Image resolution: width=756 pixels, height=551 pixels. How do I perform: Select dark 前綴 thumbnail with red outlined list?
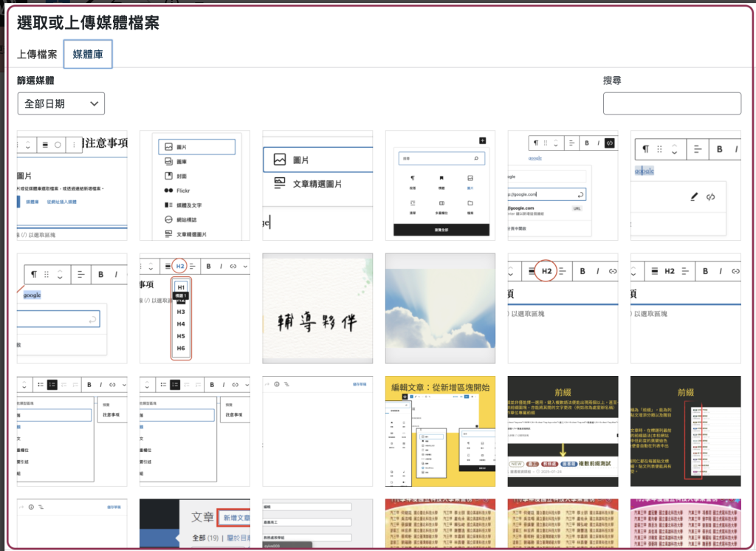686,431
